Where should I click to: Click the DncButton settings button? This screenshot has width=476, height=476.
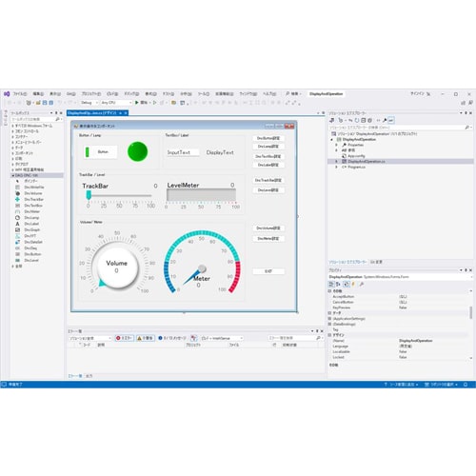pos(268,138)
